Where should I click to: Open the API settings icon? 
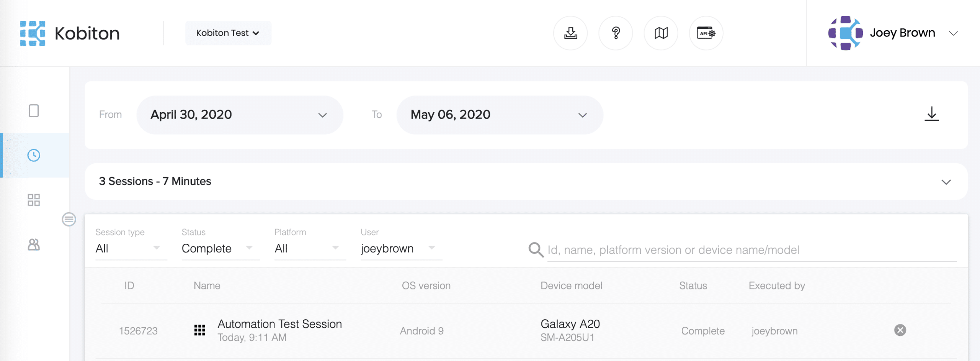point(706,33)
